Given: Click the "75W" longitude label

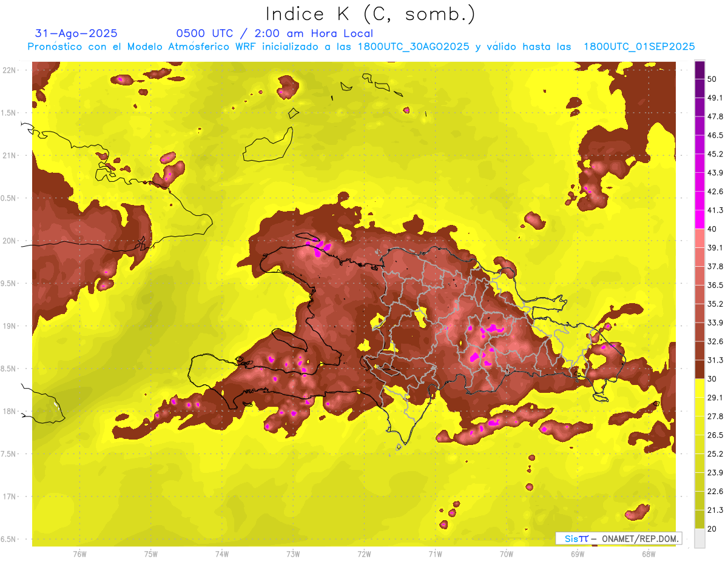Looking at the screenshot, I should click(x=150, y=554).
